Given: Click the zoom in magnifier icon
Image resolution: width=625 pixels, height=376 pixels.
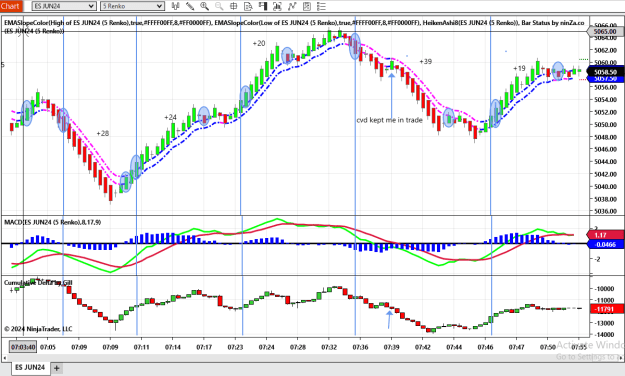Looking at the screenshot, I should [204, 6].
